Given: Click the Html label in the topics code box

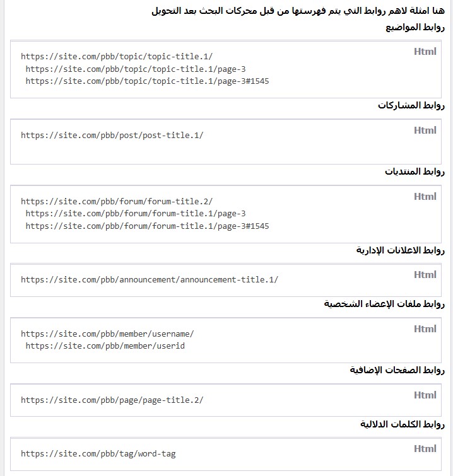Looking at the screenshot, I should pos(425,51).
